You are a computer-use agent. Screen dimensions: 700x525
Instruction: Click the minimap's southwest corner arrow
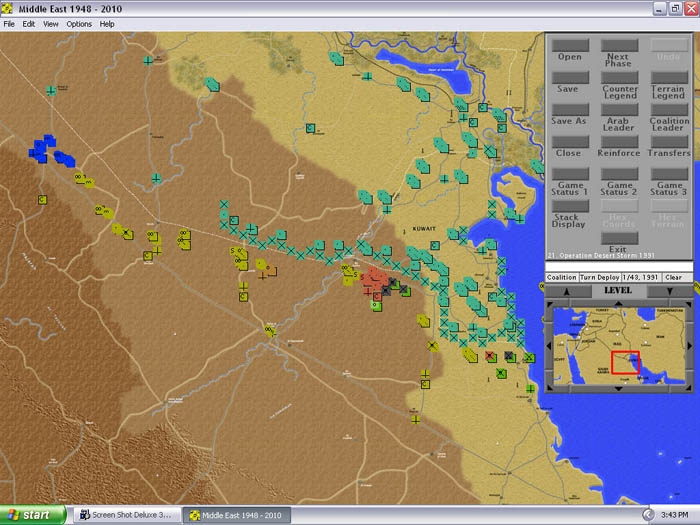click(550, 388)
